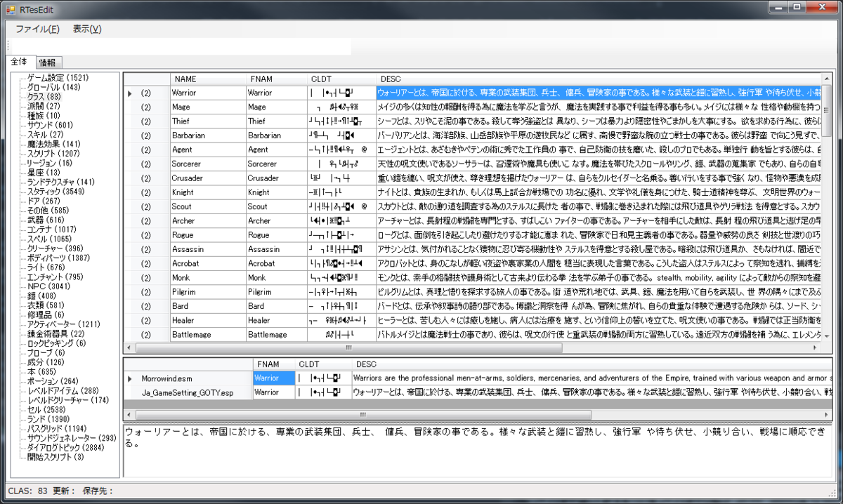843x504 pixels.
Task: Select 本 (635) in the tree
Action: pyautogui.click(x=41, y=371)
